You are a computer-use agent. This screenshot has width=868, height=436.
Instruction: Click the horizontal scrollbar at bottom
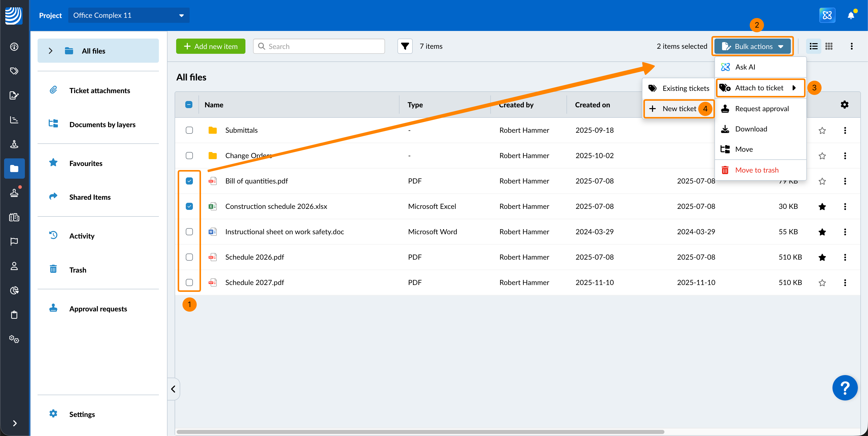pyautogui.click(x=420, y=432)
